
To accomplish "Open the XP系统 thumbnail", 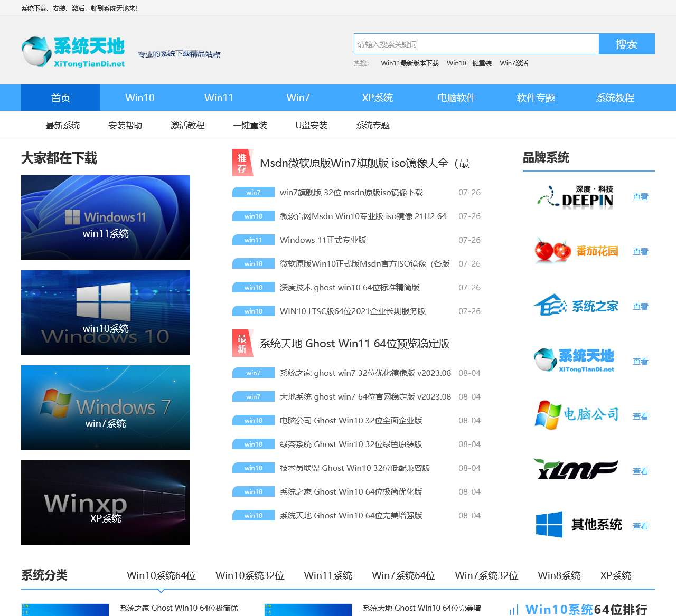I will click(x=106, y=503).
